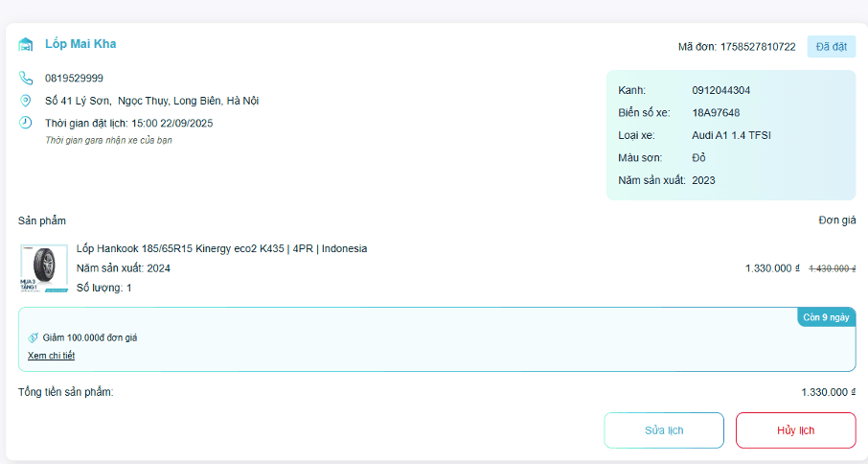Click the Sửa lịch button
Image resolution: width=868 pixels, height=464 pixels.
tap(664, 430)
